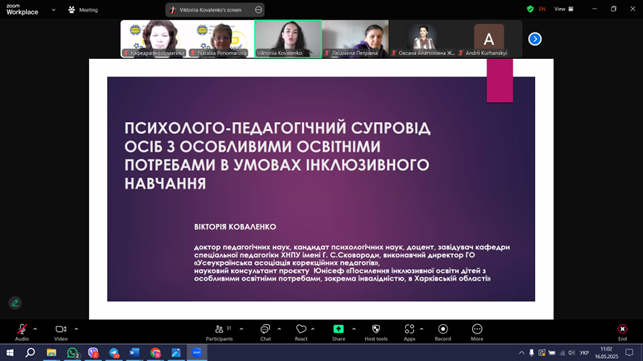Viewport: 643px width, 361px height.
Task: Expand the participants options arrow
Action: pyautogui.click(x=241, y=329)
